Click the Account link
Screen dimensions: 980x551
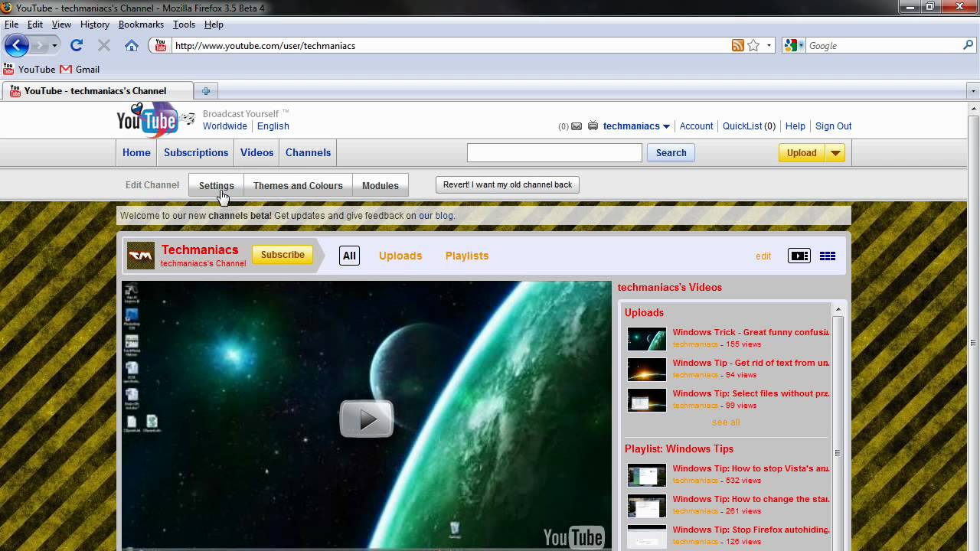click(696, 126)
